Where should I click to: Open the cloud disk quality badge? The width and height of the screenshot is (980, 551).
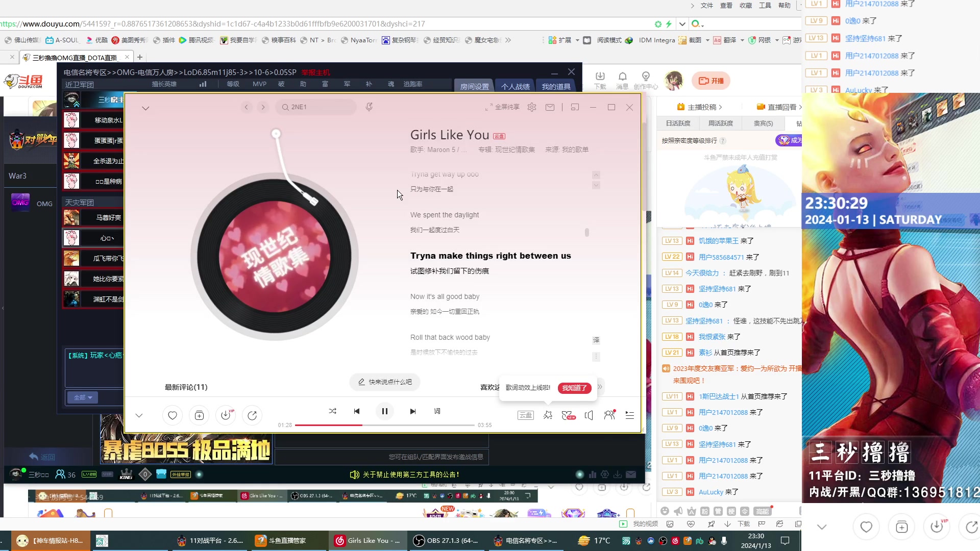pos(526,415)
